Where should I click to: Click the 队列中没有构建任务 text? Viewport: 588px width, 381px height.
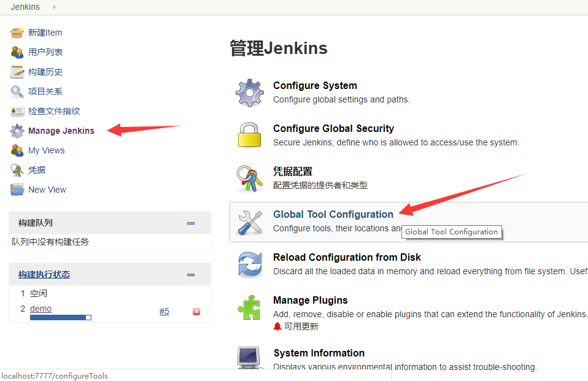coord(50,242)
